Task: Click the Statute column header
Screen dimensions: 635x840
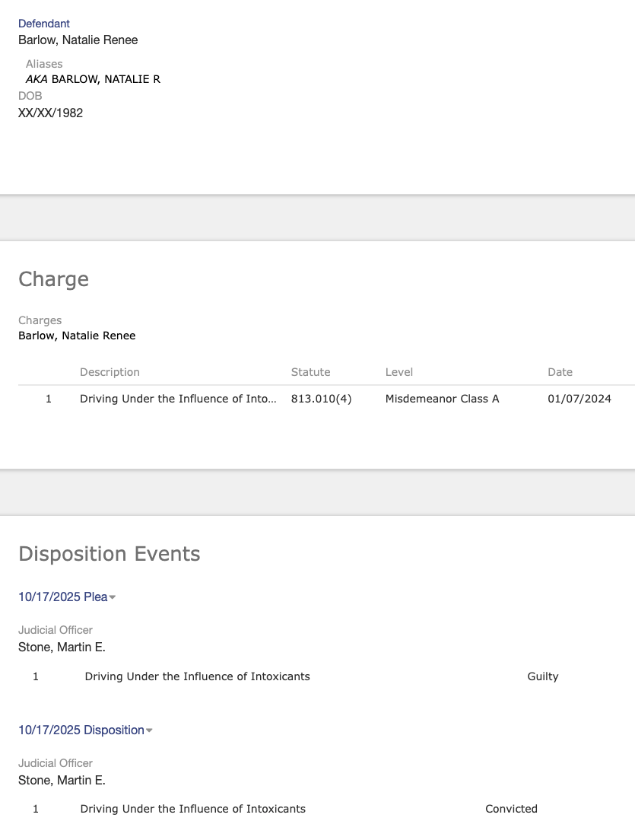Action: point(310,372)
